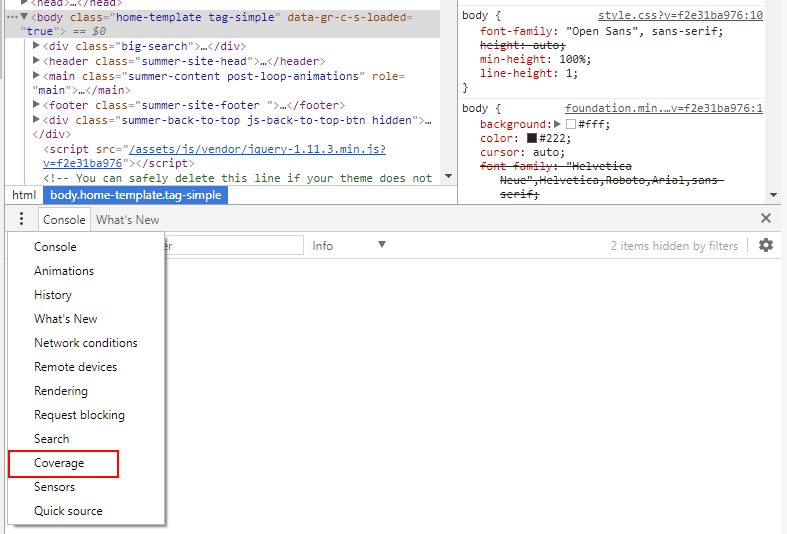Switch to the Console drawer tab

(64, 220)
